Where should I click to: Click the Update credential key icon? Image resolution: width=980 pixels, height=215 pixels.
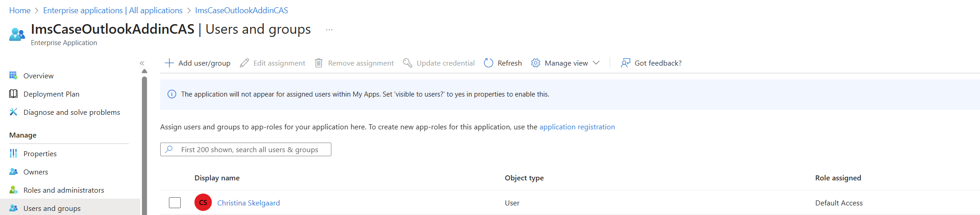[x=407, y=63]
